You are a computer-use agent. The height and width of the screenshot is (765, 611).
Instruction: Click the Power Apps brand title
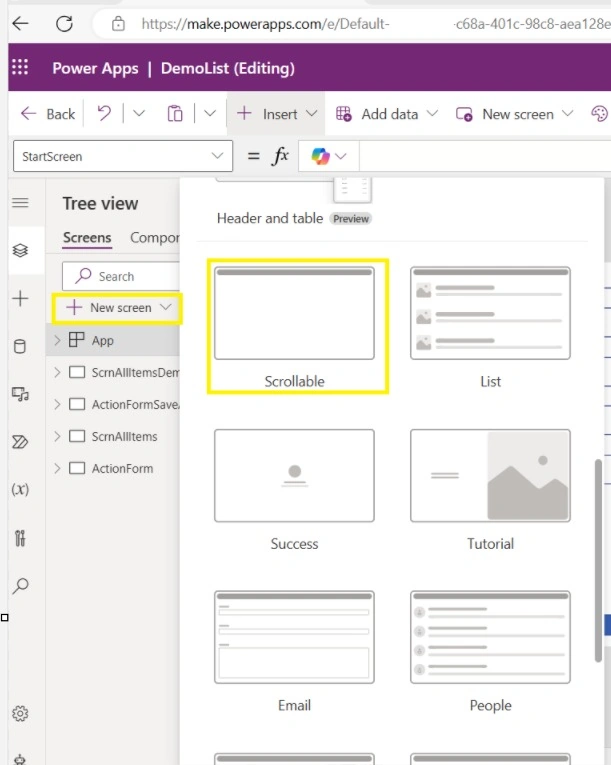[95, 68]
